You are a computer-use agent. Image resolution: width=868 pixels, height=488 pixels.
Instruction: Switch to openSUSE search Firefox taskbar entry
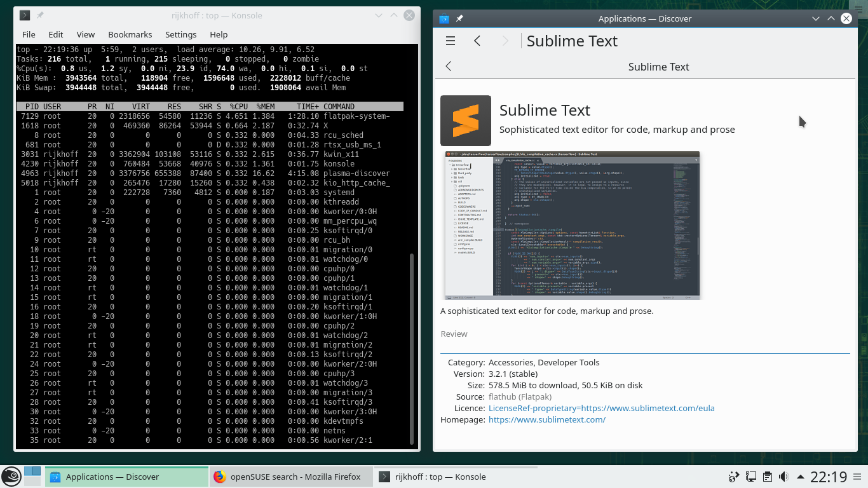click(291, 477)
